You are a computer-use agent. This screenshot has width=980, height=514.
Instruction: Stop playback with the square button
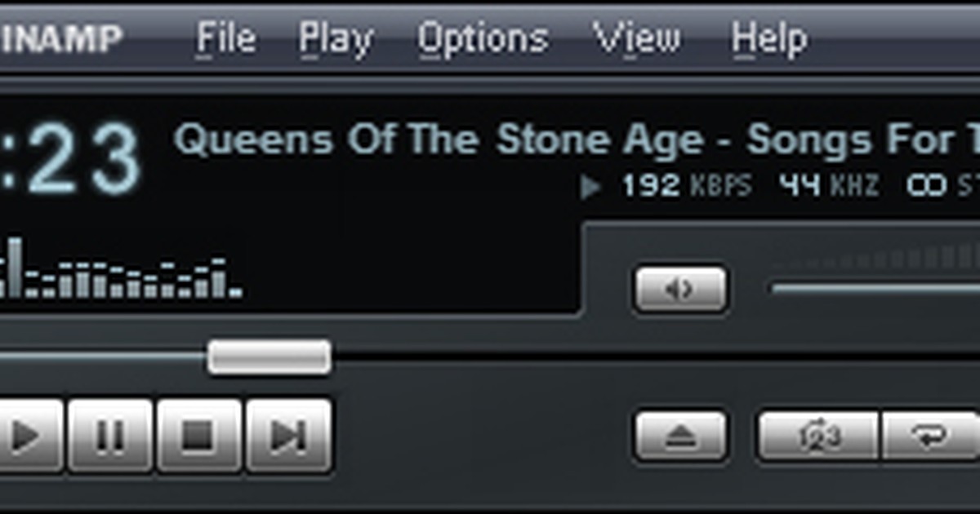tap(198, 436)
